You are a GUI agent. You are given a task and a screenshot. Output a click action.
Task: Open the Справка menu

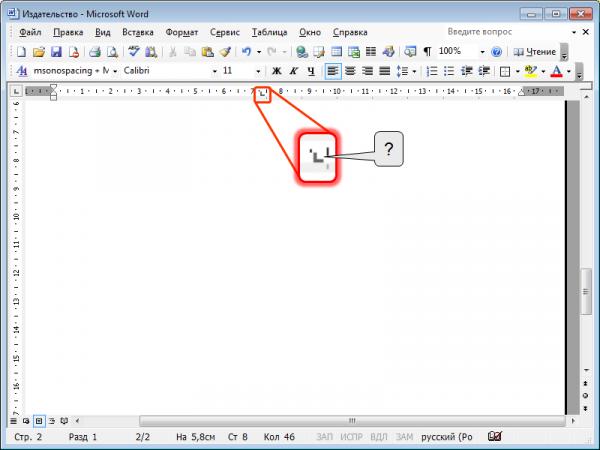coord(350,33)
